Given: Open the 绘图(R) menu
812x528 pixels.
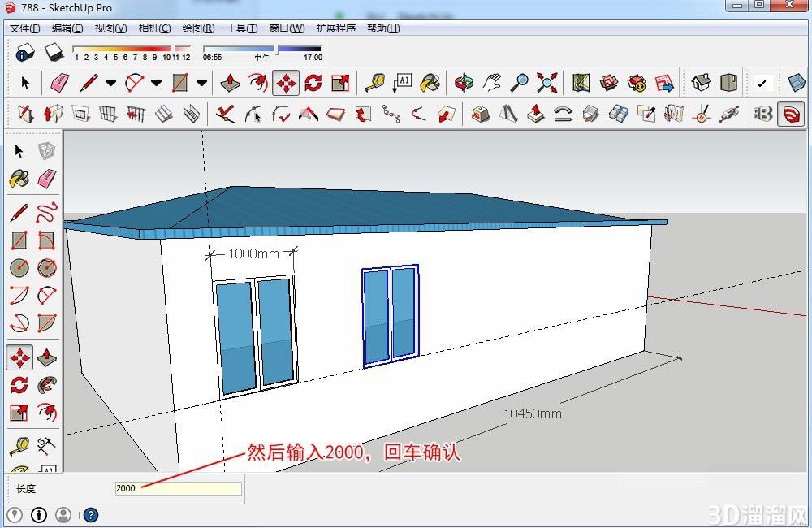Looking at the screenshot, I should (x=198, y=28).
